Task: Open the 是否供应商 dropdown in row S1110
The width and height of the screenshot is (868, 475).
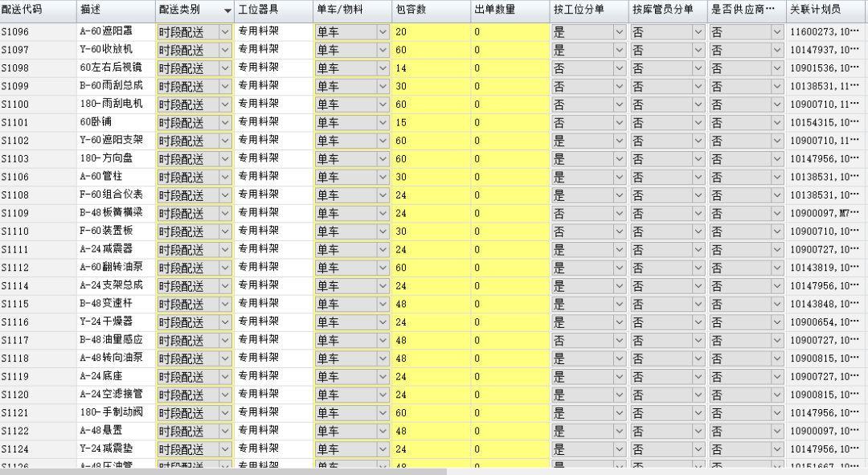Action: tap(776, 231)
